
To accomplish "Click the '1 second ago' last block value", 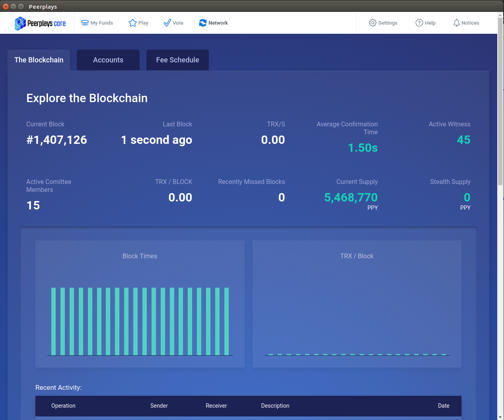I will [x=156, y=140].
